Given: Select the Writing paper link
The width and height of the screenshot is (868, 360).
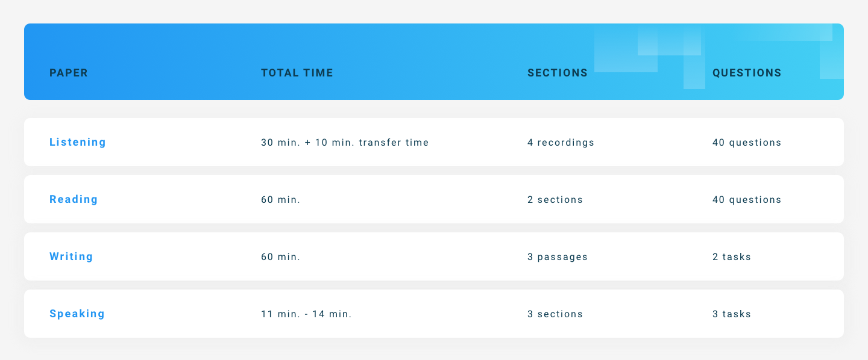Looking at the screenshot, I should (71, 256).
